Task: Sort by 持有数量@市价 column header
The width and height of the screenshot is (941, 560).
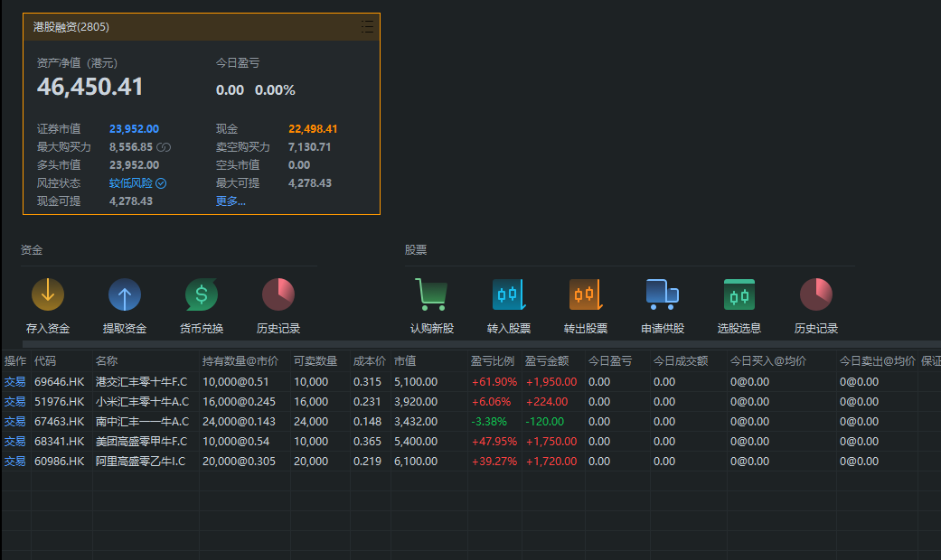Action: (x=240, y=361)
